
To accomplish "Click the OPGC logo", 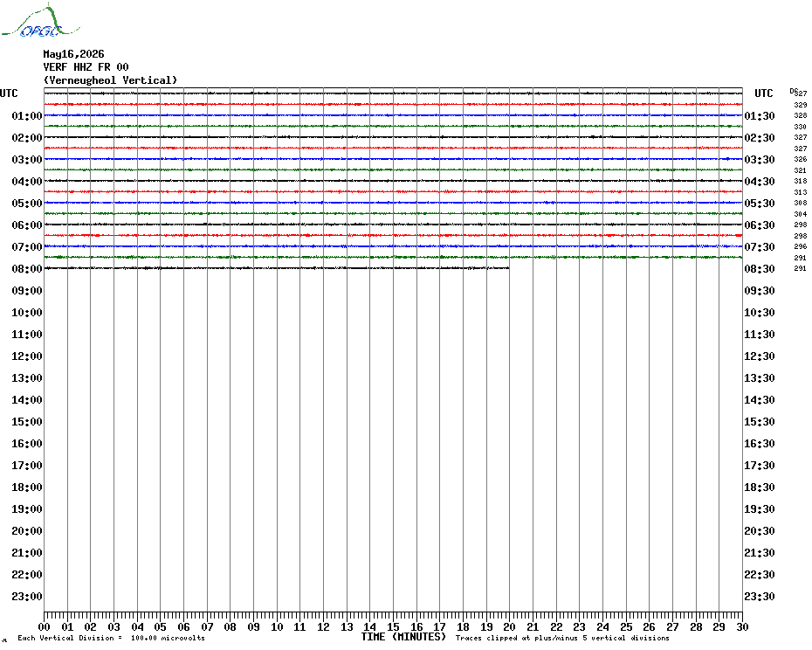I will (41, 20).
